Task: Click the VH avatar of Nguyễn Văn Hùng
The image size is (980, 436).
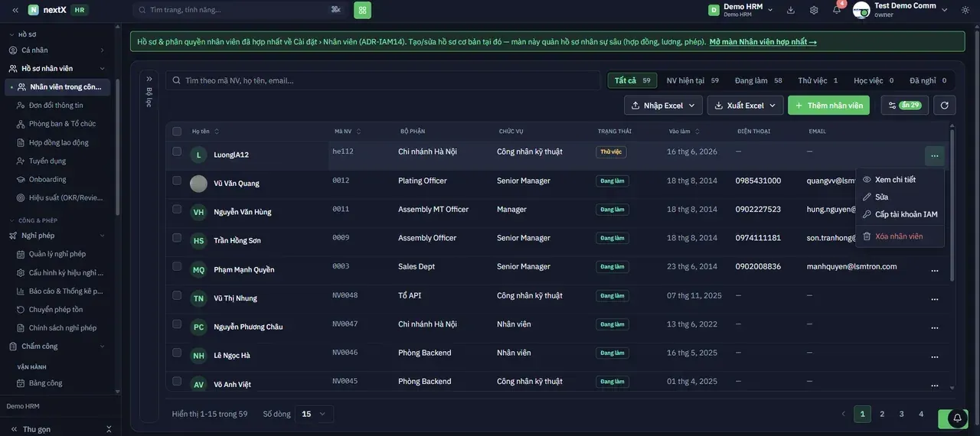Action: (x=198, y=212)
